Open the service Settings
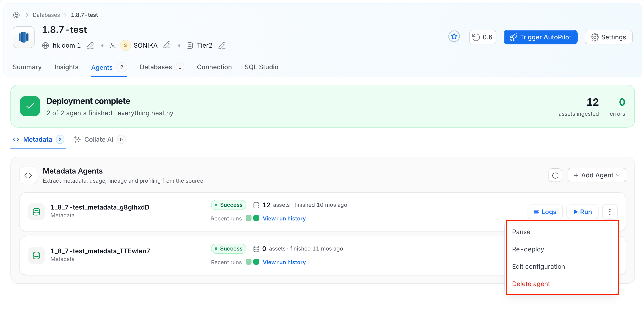This screenshot has height=312, width=644. (x=609, y=37)
